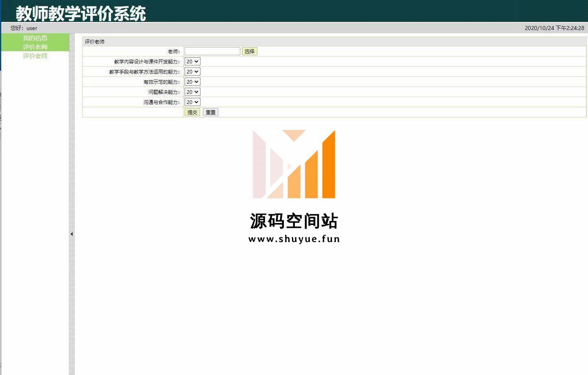Open the green-text 评价老师 submenu link
This screenshot has height=375, width=588.
(x=35, y=56)
